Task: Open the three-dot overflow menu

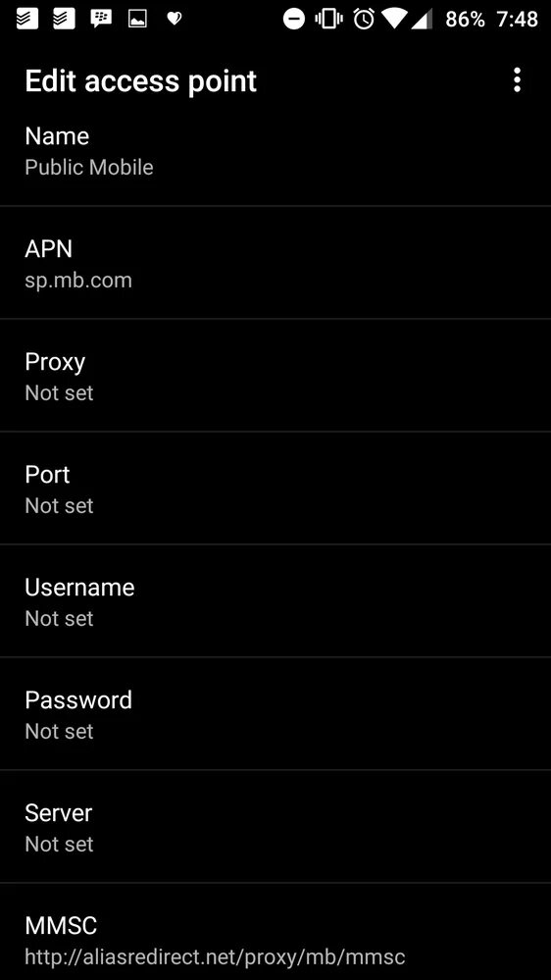Action: [517, 80]
